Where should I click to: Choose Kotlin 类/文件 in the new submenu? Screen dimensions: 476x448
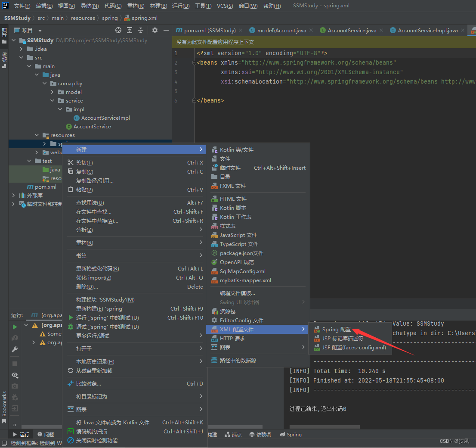258,149
